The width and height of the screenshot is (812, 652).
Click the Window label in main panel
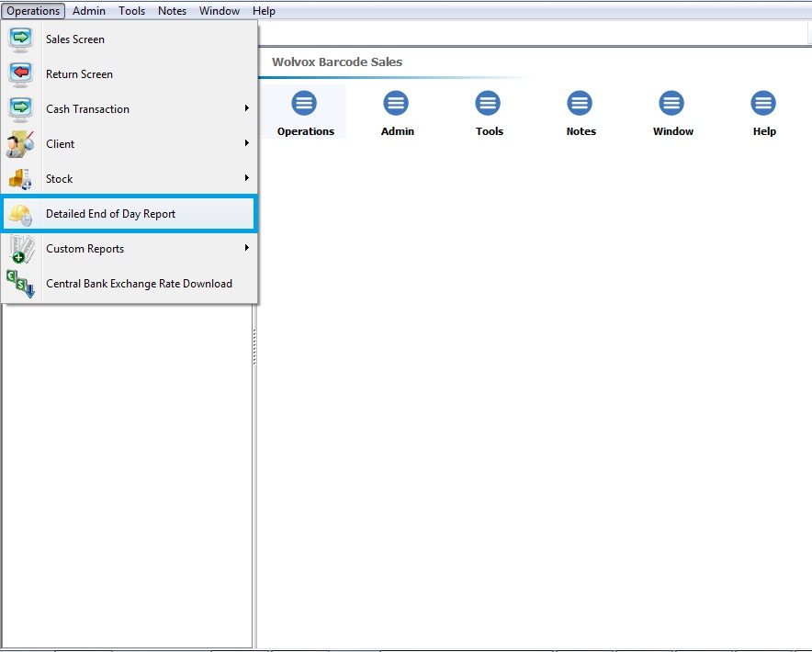[673, 131]
